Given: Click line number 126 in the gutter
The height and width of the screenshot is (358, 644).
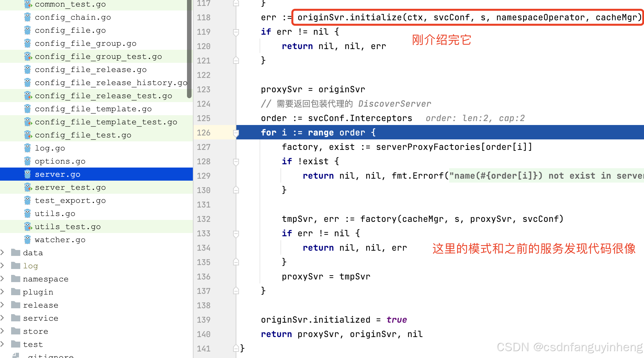Looking at the screenshot, I should click(x=204, y=133).
